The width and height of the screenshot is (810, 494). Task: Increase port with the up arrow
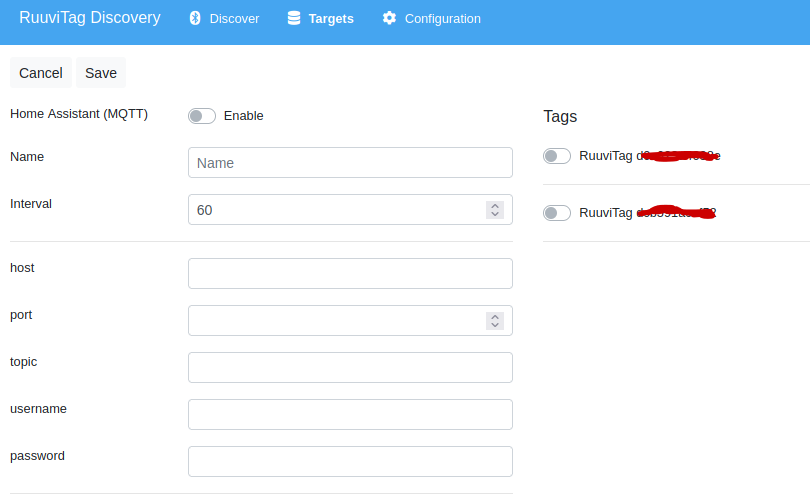[495, 316]
